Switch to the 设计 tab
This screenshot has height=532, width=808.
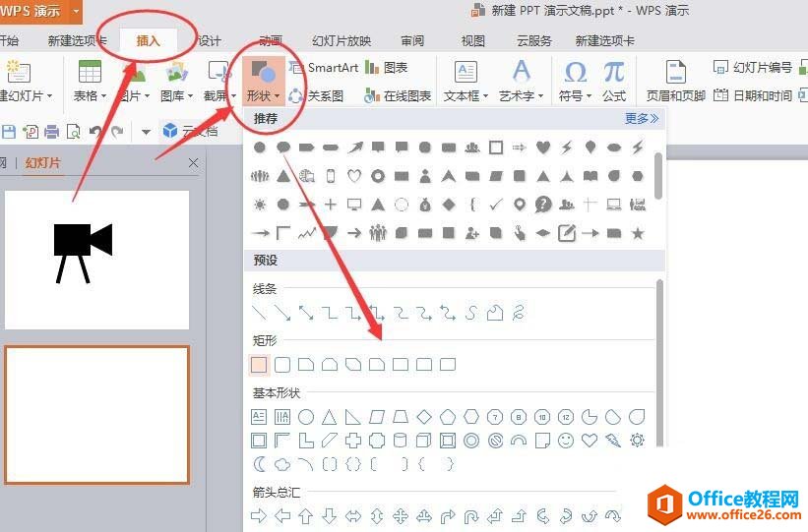click(209, 40)
